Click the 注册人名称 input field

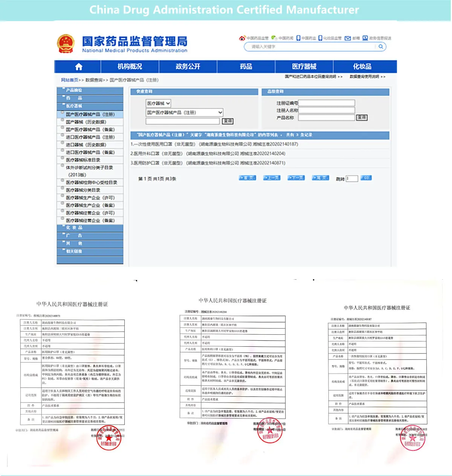[x=327, y=110]
